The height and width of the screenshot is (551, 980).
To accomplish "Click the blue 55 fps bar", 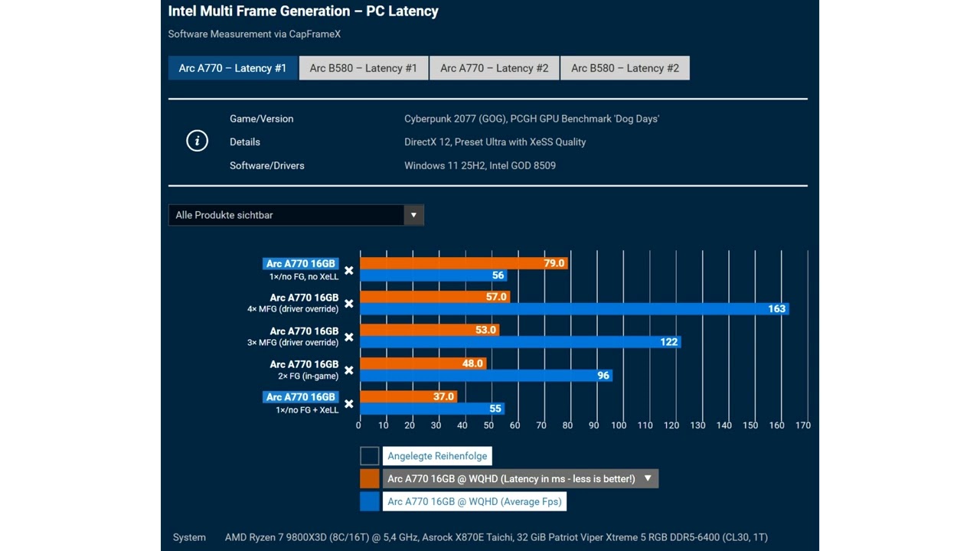I will [x=433, y=409].
